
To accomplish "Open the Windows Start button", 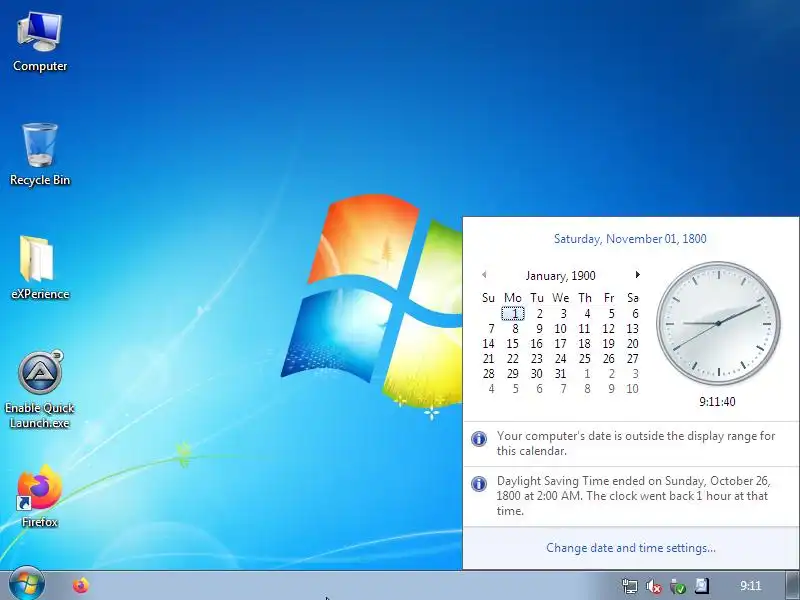I will 27,584.
